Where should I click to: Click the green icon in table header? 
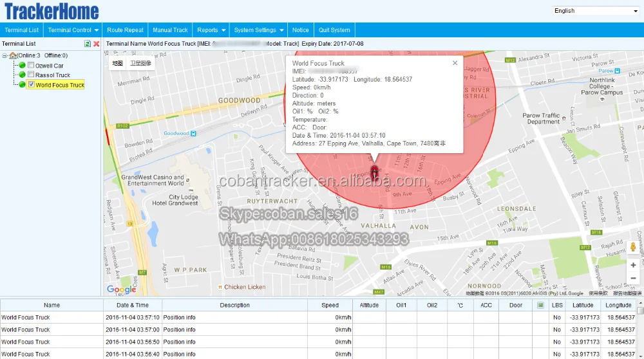pyautogui.click(x=540, y=305)
